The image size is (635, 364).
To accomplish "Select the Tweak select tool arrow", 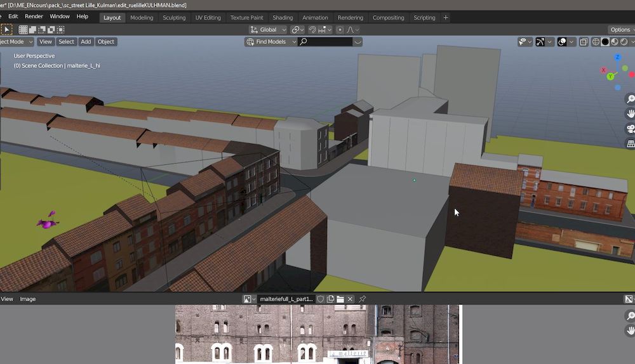I will (6, 29).
